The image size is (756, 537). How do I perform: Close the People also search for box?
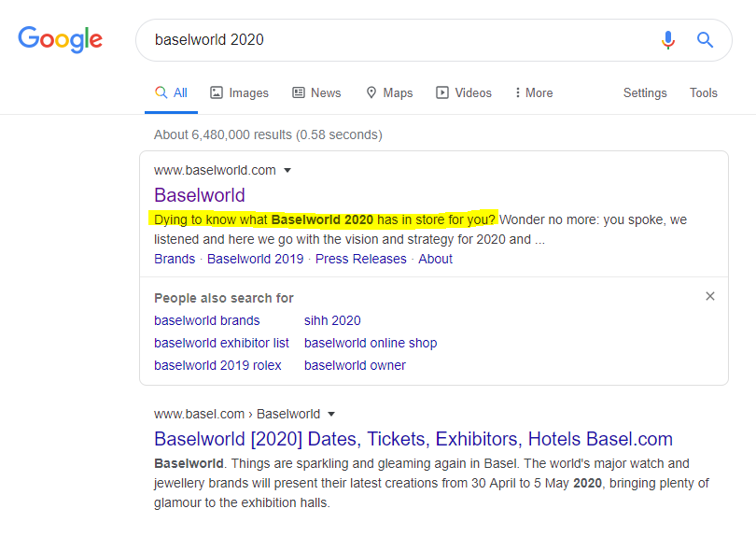(x=710, y=296)
